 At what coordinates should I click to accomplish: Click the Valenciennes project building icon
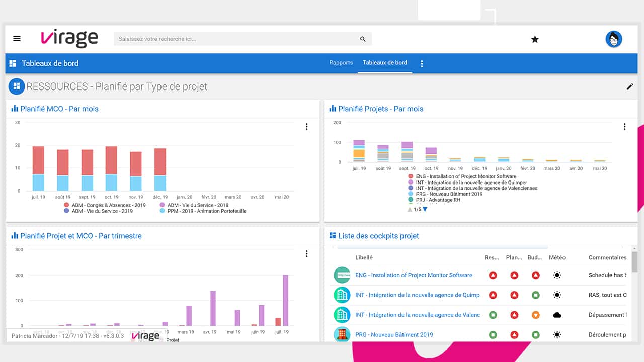[342, 315]
